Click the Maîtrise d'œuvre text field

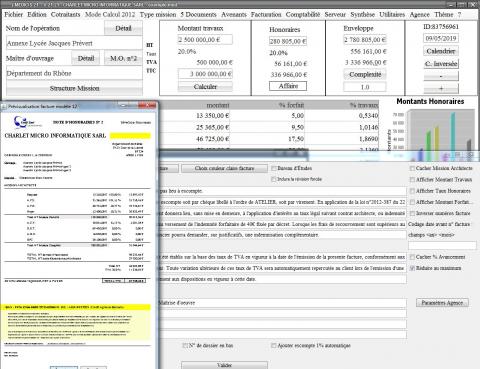pos(282,303)
